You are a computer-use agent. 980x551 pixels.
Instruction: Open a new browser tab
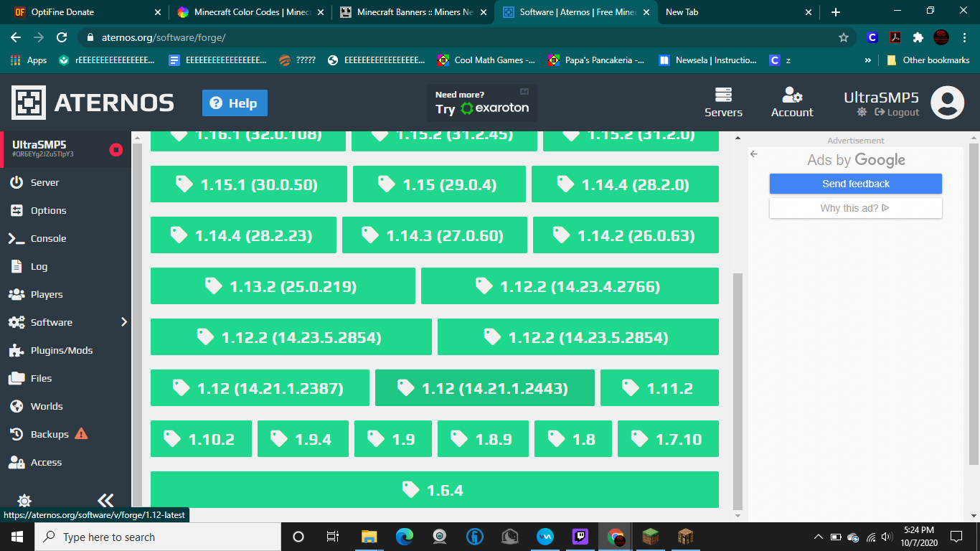(836, 12)
